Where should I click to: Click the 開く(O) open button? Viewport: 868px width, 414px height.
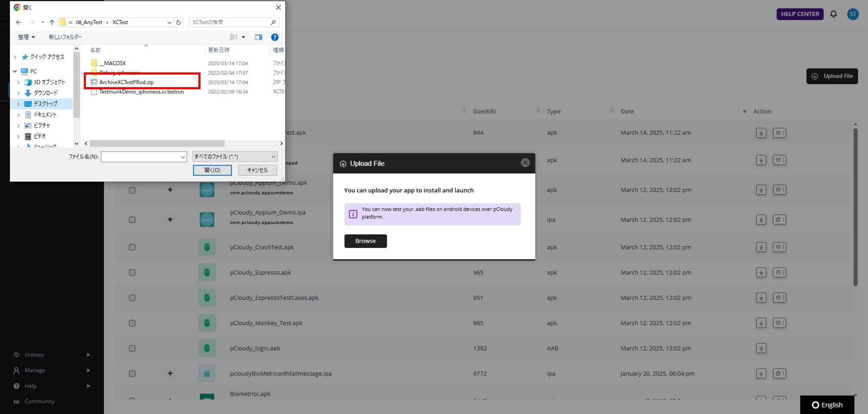click(x=212, y=170)
